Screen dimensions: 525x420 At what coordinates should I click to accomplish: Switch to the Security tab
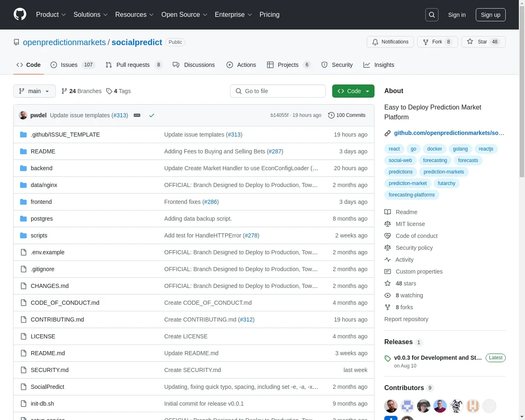337,65
